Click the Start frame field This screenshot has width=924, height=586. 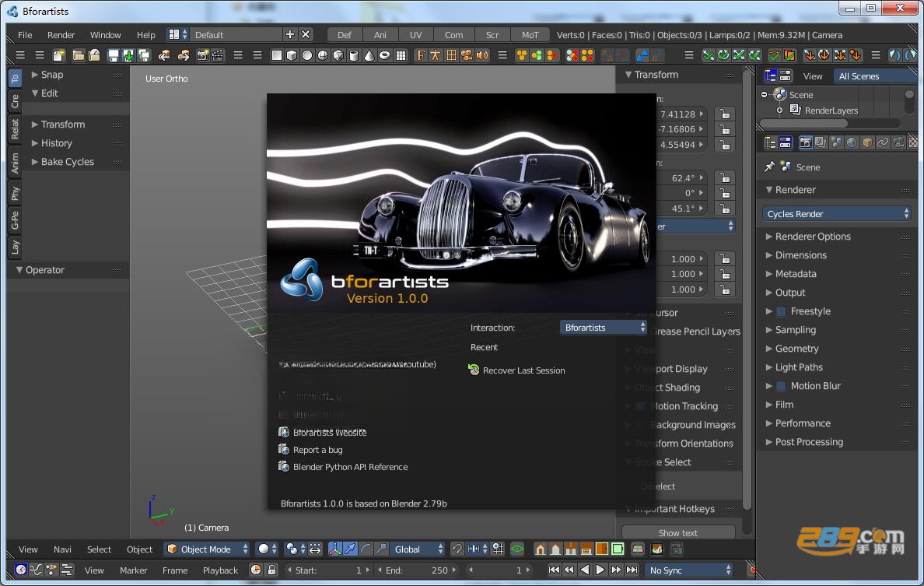330,570
